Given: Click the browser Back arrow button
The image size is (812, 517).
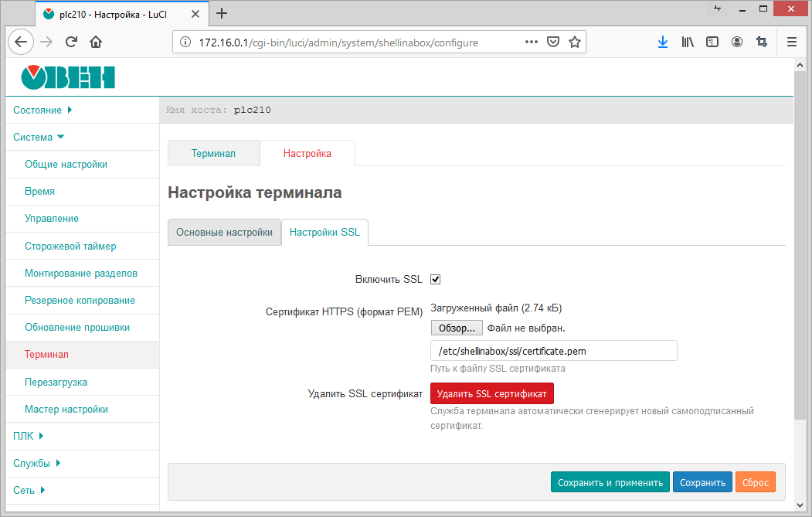Looking at the screenshot, I should 21,43.
